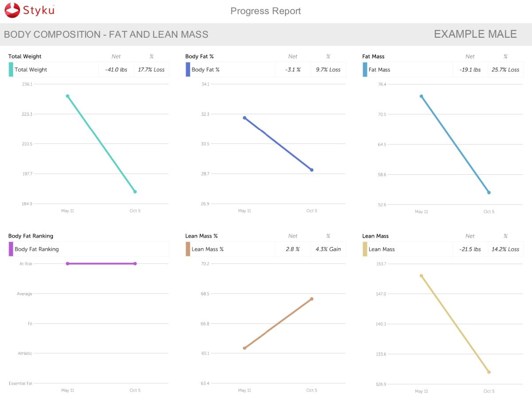Screen dimensions: 532x411
Task: Select the yellow Lean Mass legend swatch
Action: (x=365, y=249)
